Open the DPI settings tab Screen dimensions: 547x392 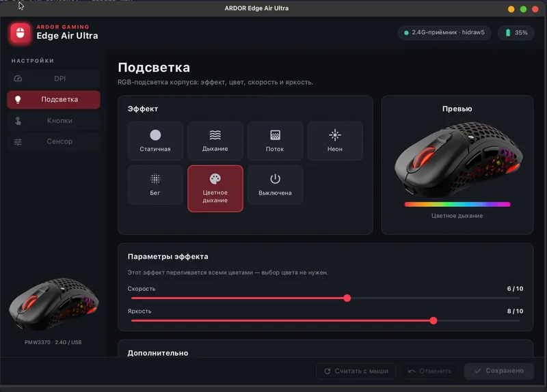[x=53, y=79]
